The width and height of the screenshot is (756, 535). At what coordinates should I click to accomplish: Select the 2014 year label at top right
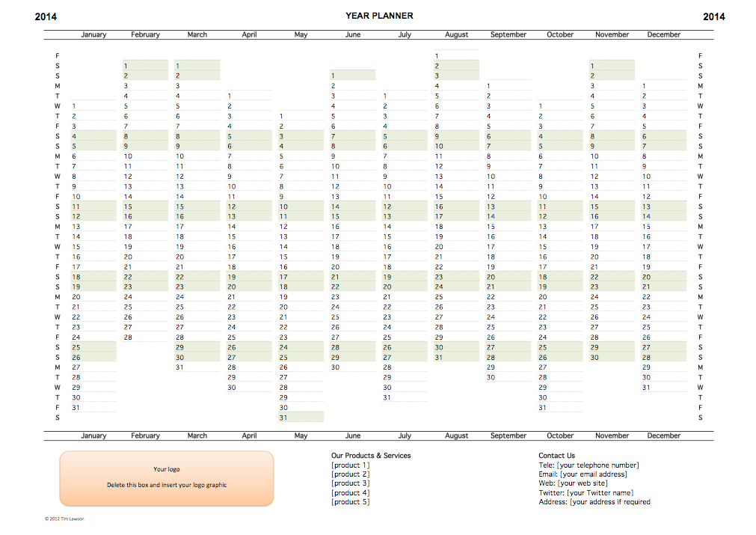click(x=713, y=16)
